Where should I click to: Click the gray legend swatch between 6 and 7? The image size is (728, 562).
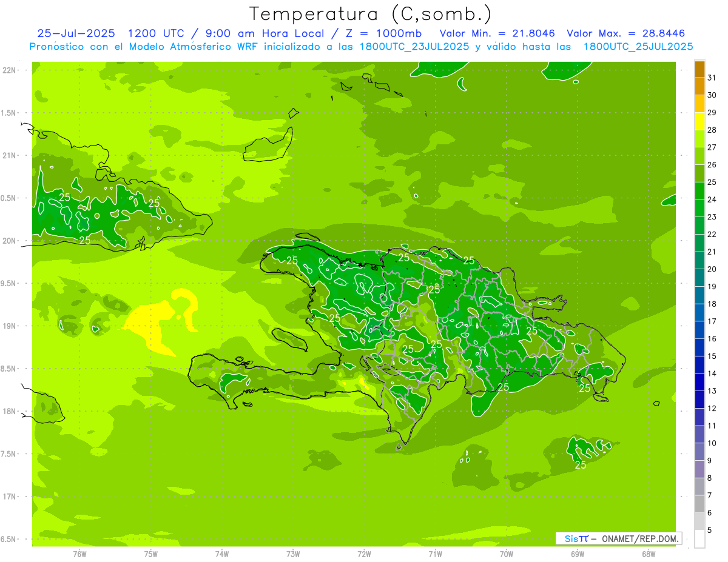tap(699, 504)
